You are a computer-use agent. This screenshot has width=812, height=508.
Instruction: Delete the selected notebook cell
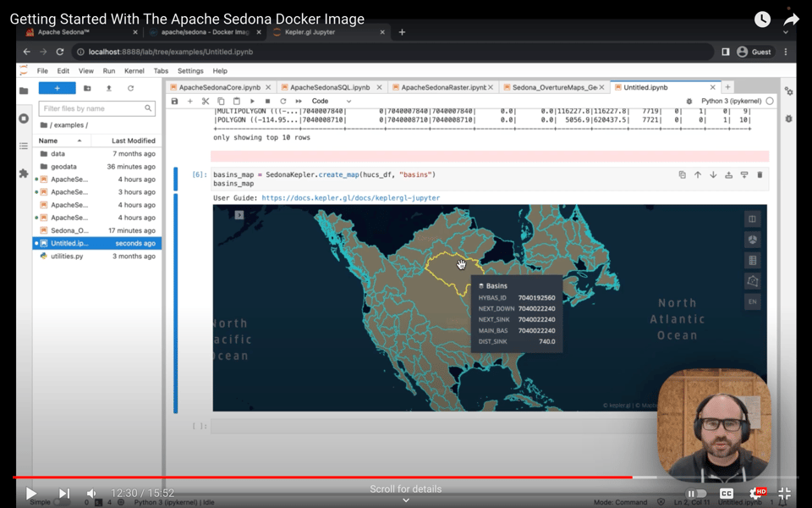click(x=760, y=175)
